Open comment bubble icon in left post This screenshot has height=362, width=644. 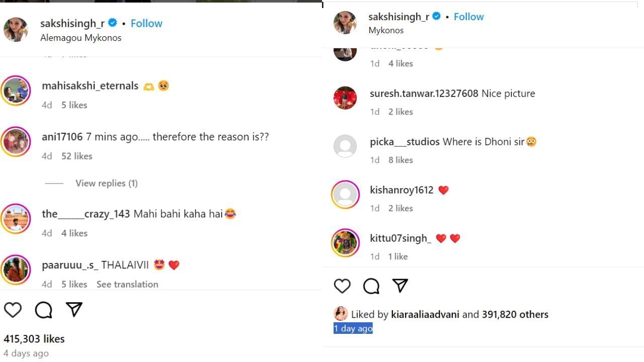tap(44, 310)
